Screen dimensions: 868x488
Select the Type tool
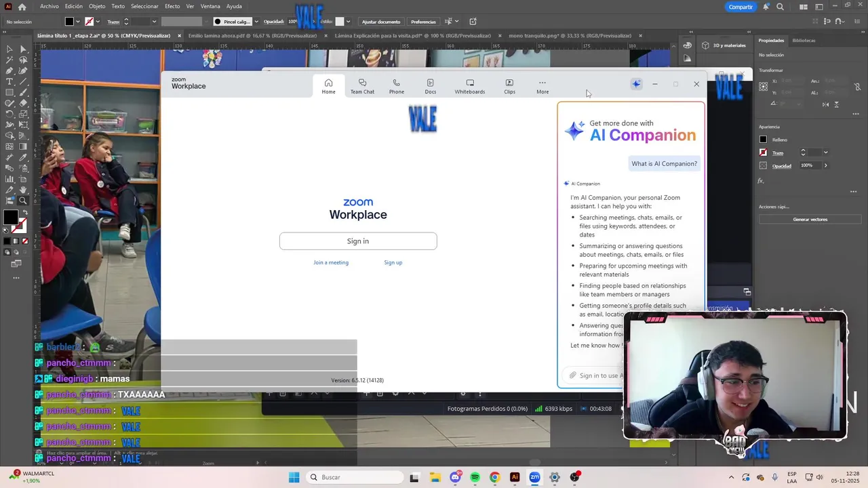point(9,81)
